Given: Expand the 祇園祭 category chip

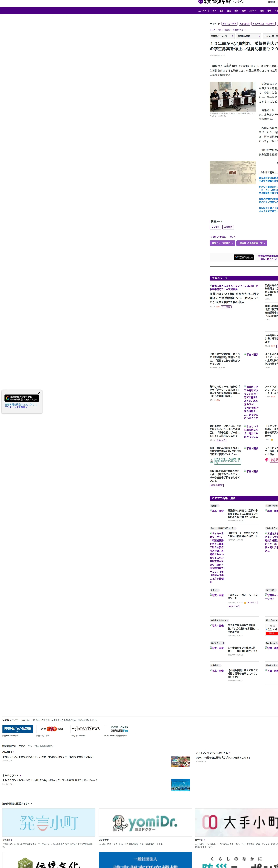Looking at the screenshot, I should pos(215,506).
